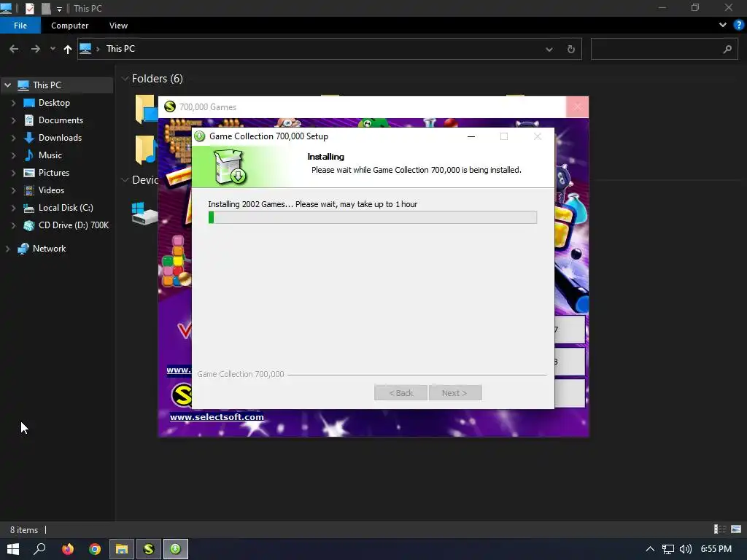Click the File Explorer search box
The height and width of the screenshot is (560, 747).
coord(656,49)
